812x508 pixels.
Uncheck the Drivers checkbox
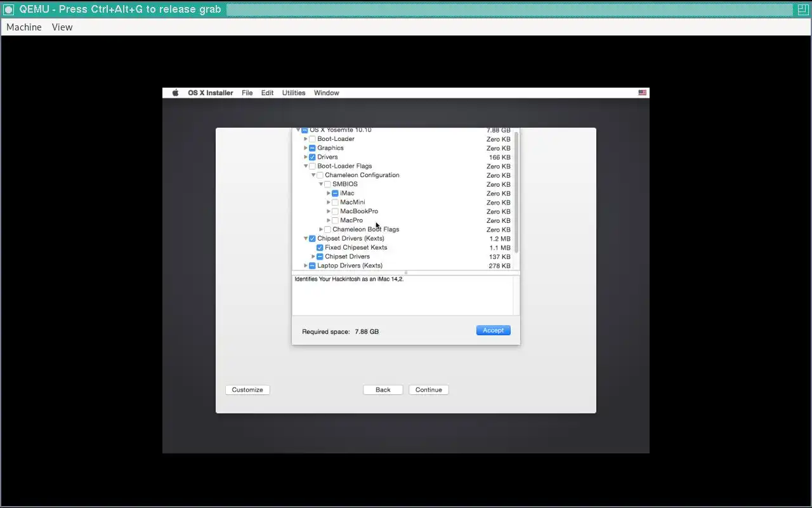click(x=312, y=157)
